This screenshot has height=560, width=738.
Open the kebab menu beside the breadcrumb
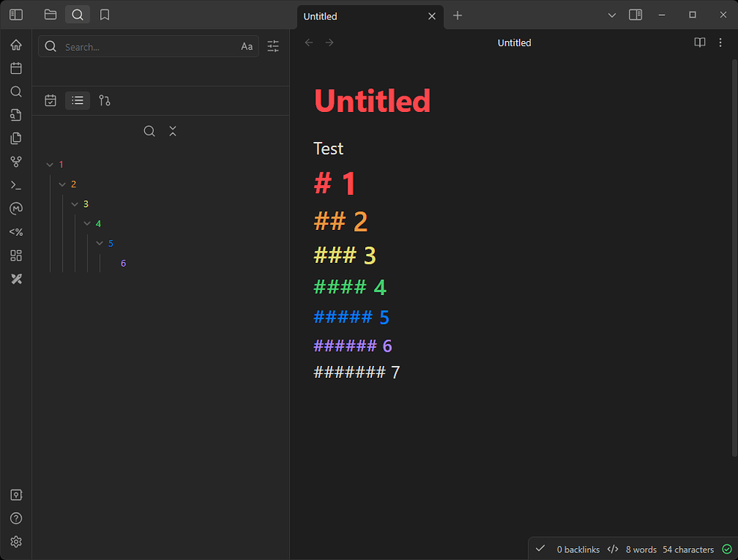point(720,43)
